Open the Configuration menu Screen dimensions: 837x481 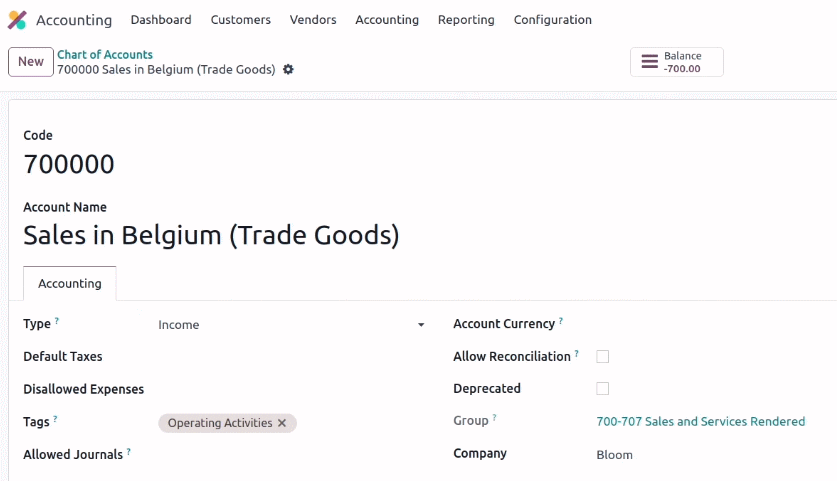pyautogui.click(x=552, y=20)
